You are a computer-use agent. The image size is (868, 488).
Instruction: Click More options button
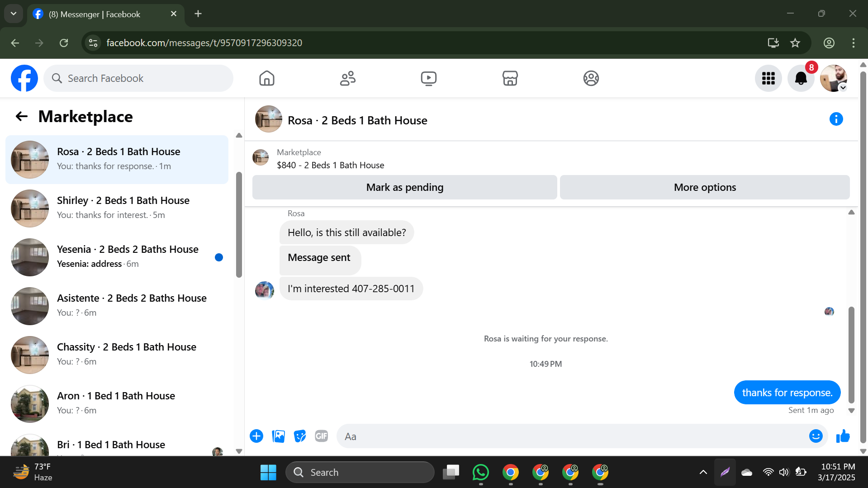point(705,187)
